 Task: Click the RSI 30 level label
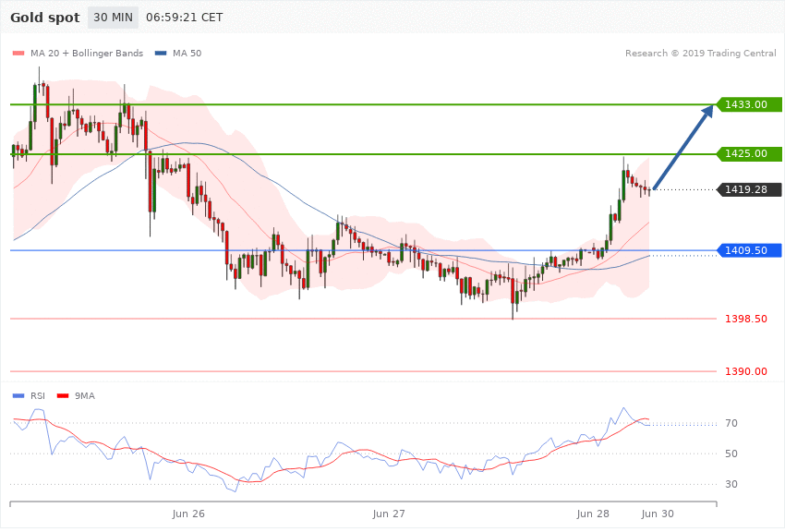(x=731, y=485)
